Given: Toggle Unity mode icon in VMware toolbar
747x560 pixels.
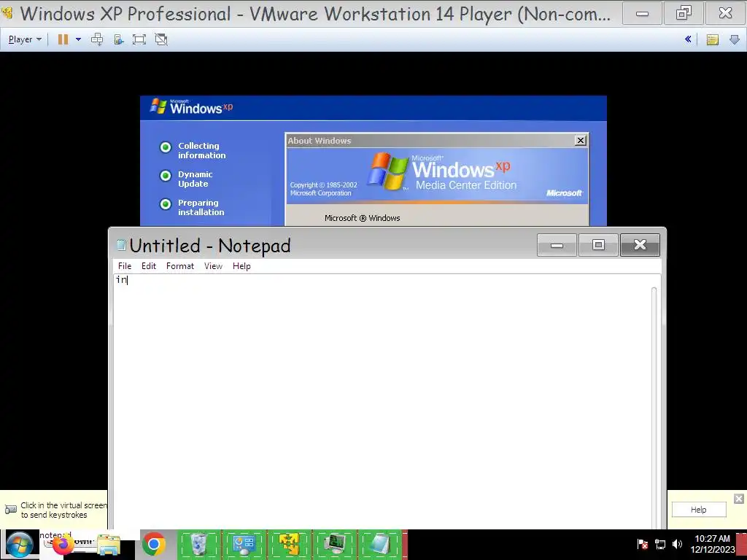Looking at the screenshot, I should pos(161,39).
